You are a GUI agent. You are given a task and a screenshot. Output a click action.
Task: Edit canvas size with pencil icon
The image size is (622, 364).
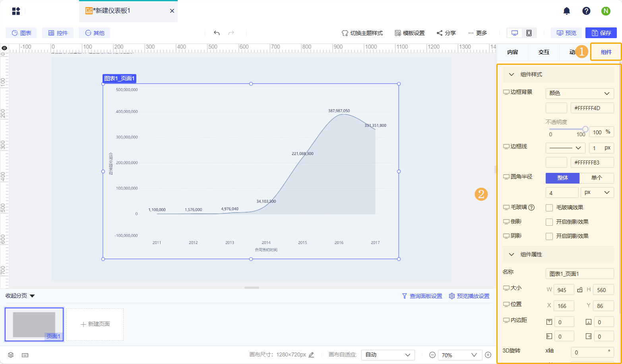pyautogui.click(x=311, y=354)
